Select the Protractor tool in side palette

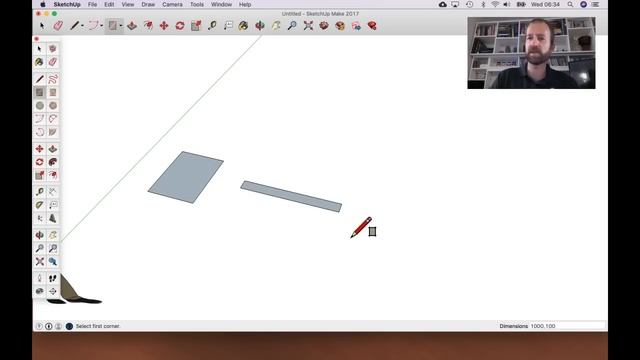40,205
